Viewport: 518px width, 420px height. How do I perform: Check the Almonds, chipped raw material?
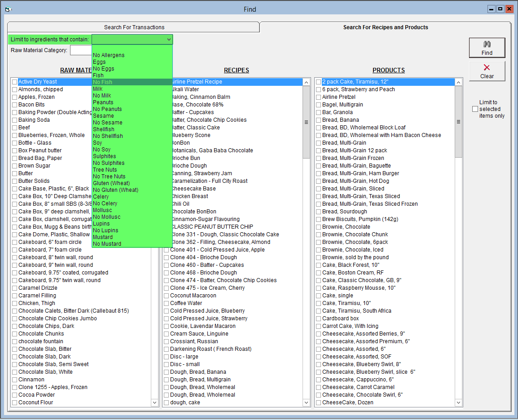[15, 89]
